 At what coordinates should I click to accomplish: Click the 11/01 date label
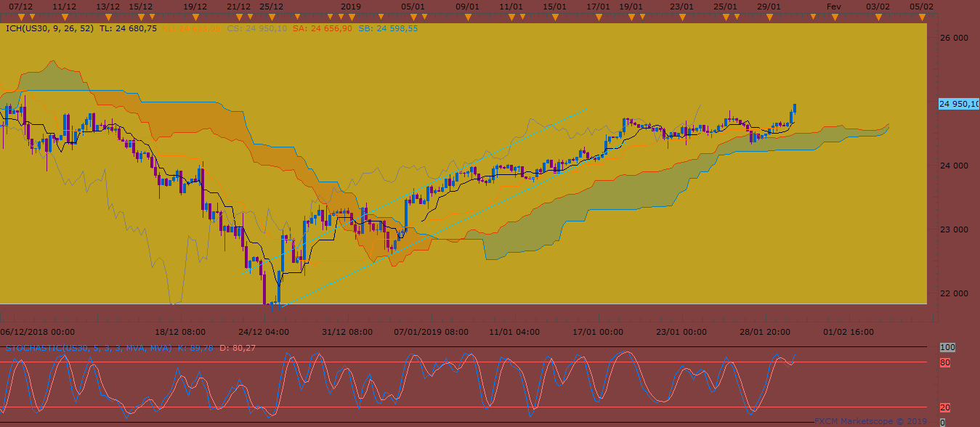point(511,6)
